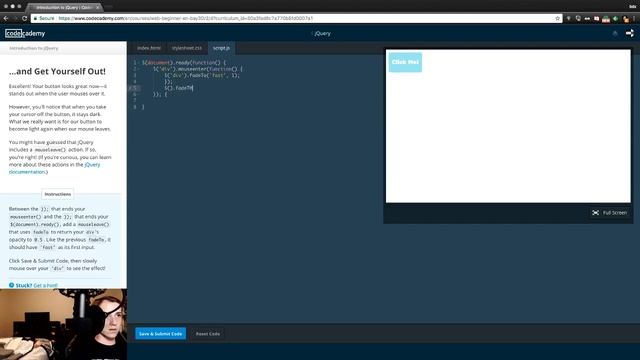Click Save & Submit Code

(160, 333)
